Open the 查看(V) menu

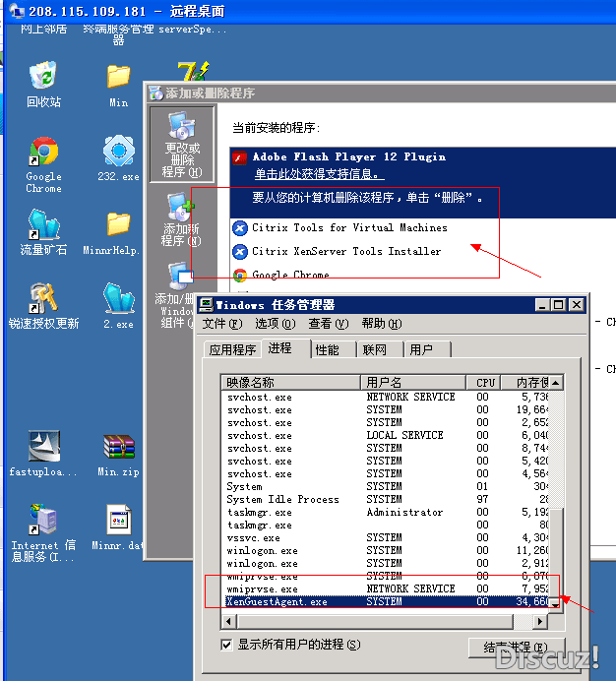click(329, 324)
